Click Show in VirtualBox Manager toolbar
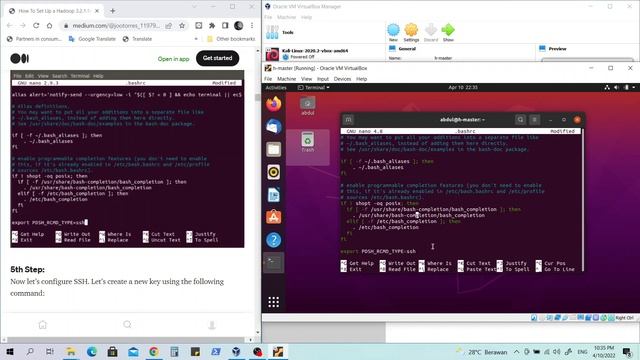The height and width of the screenshot is (360, 640). coord(448,32)
